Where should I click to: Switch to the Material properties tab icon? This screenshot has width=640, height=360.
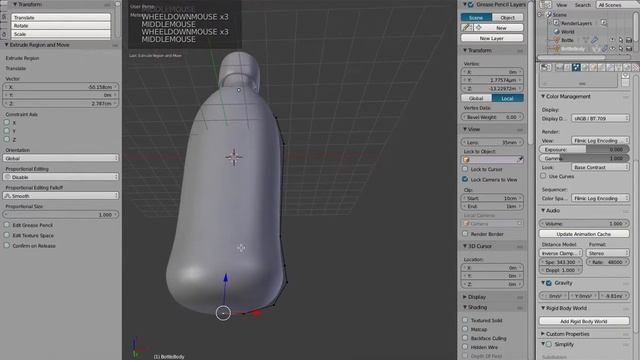coord(627,67)
